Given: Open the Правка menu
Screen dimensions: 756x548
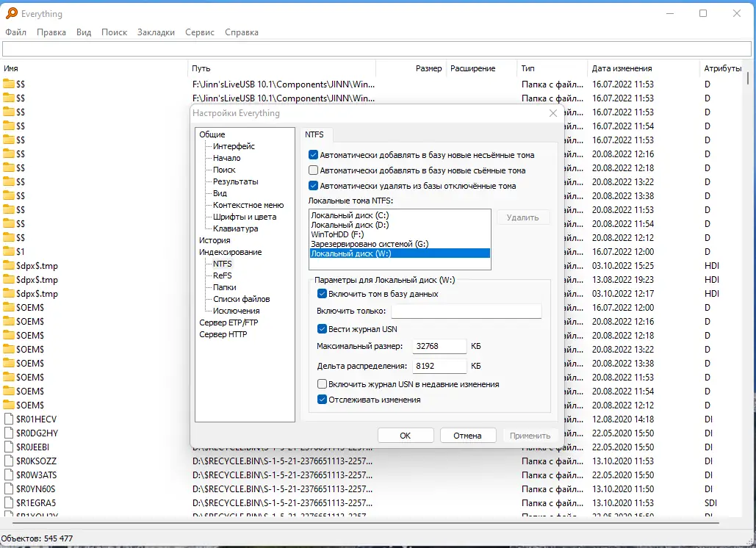Looking at the screenshot, I should point(51,32).
